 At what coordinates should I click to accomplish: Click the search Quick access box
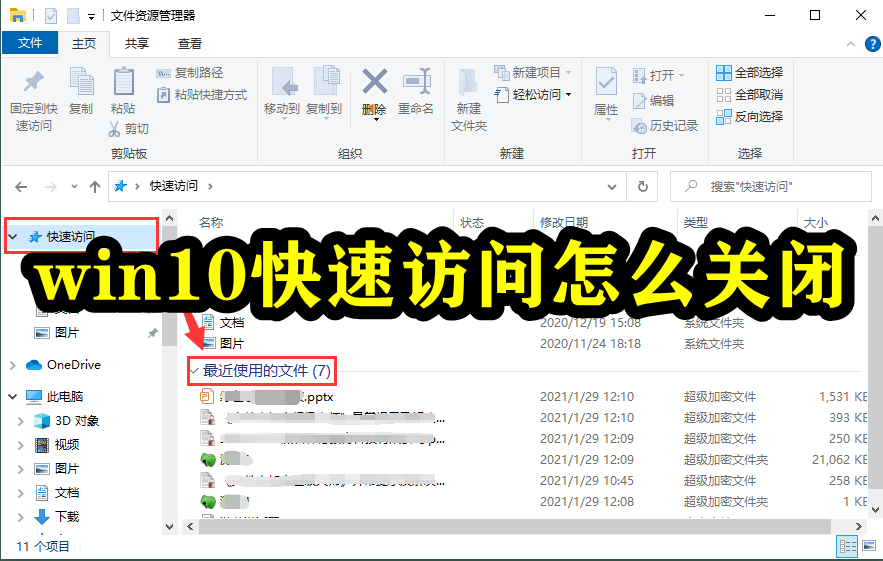(x=771, y=186)
